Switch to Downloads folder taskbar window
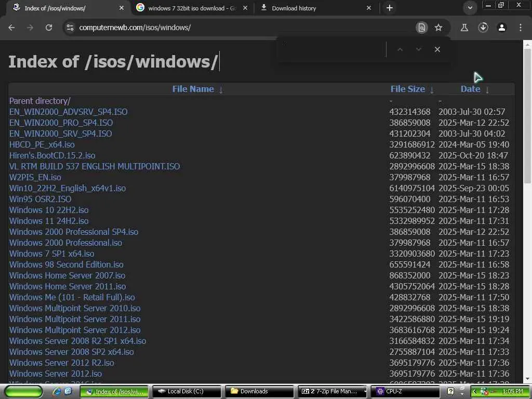 pos(260,392)
